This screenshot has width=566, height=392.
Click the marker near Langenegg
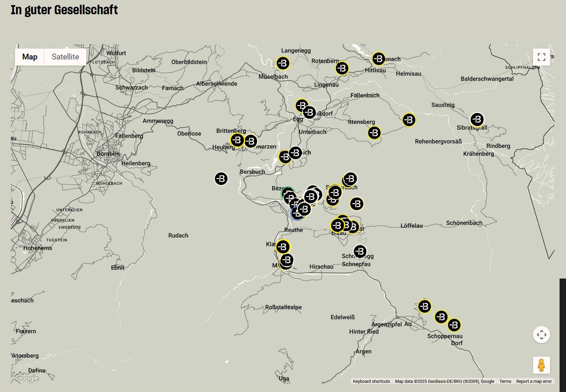(x=283, y=63)
